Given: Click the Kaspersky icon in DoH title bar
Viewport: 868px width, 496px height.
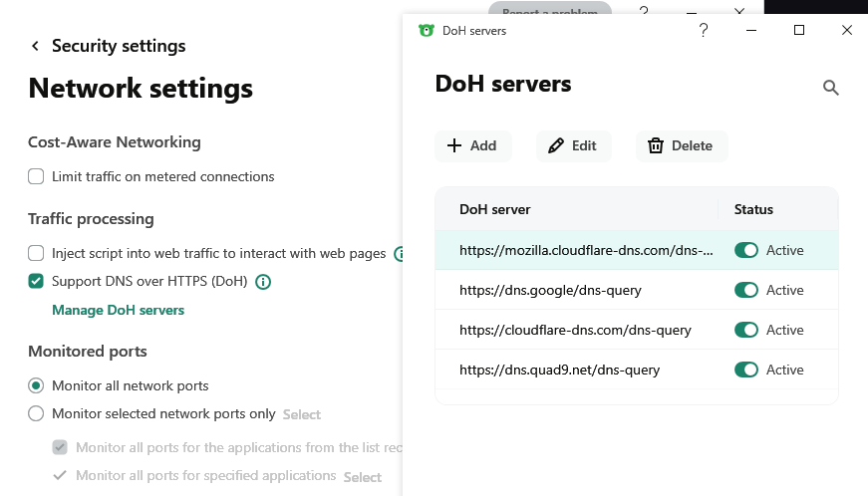Looking at the screenshot, I should 426,31.
